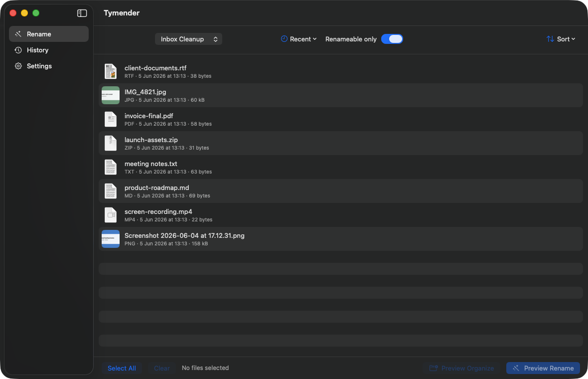The width and height of the screenshot is (588, 379).
Task: Click the clock icon beside Recent
Action: [x=284, y=39]
